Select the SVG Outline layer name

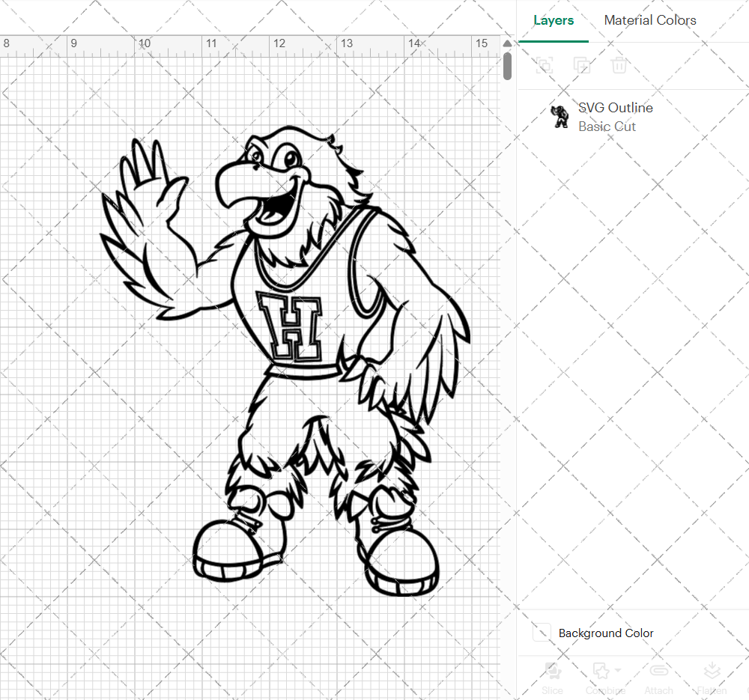pyautogui.click(x=615, y=108)
